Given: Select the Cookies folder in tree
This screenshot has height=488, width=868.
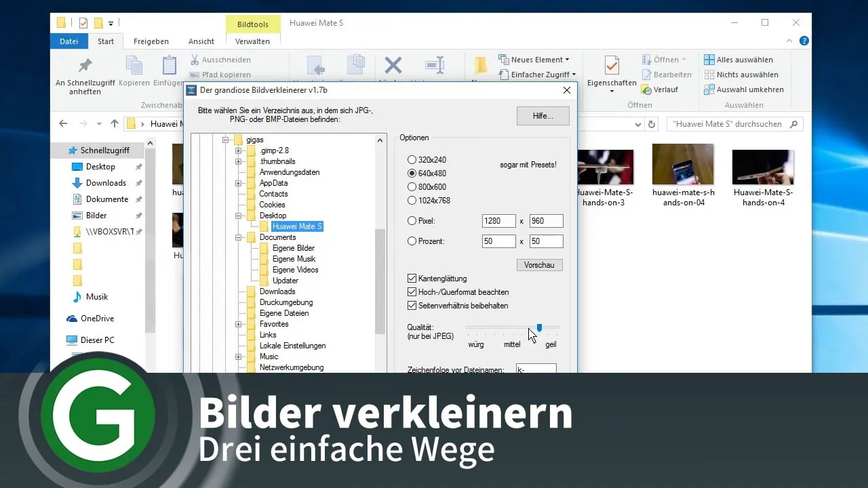Looking at the screenshot, I should (x=272, y=205).
